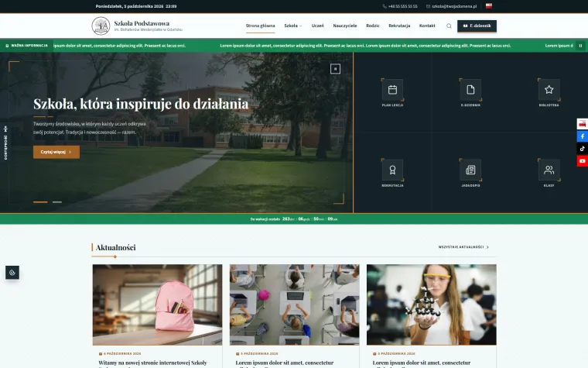Pause the news ticker

(x=580, y=46)
